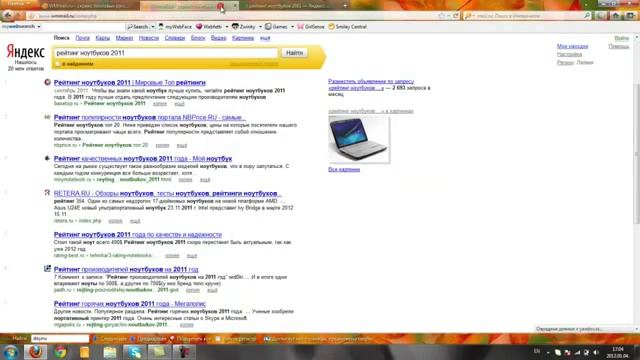
Task: Open the browser home page icon
Action: point(616,16)
